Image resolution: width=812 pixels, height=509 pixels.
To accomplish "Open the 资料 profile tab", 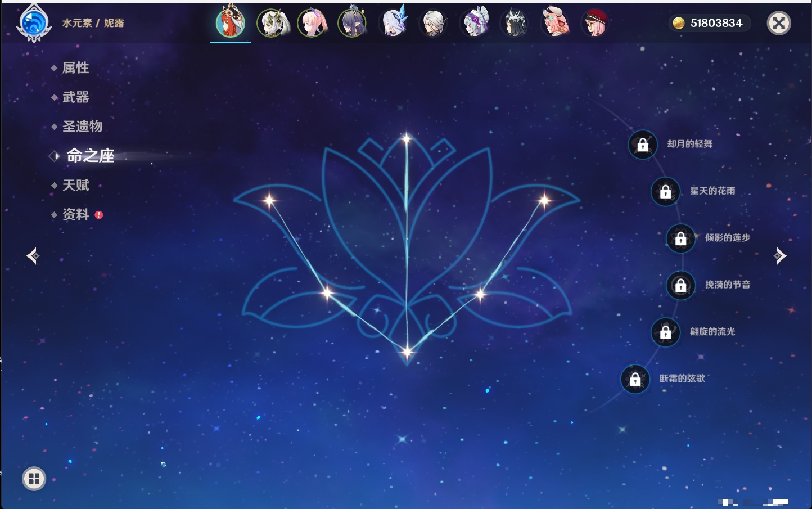I will [75, 214].
